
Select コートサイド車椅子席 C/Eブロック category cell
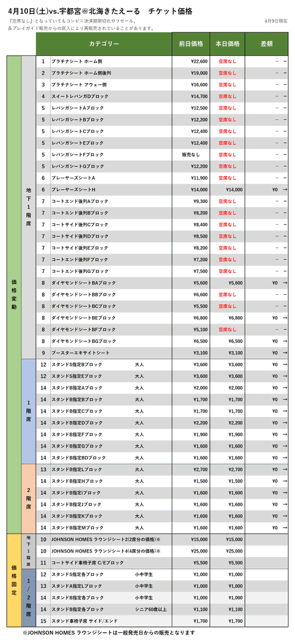coord(111,562)
